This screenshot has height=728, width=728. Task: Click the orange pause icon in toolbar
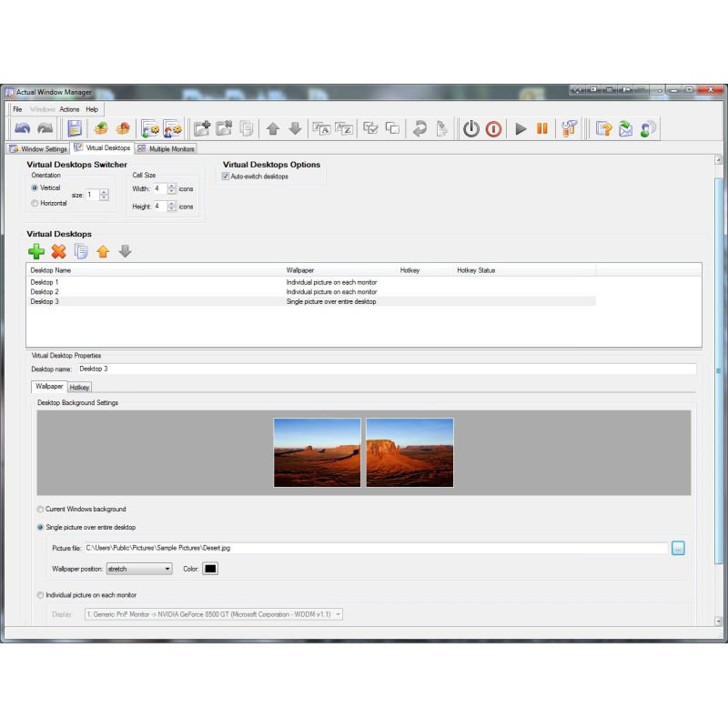pyautogui.click(x=542, y=128)
